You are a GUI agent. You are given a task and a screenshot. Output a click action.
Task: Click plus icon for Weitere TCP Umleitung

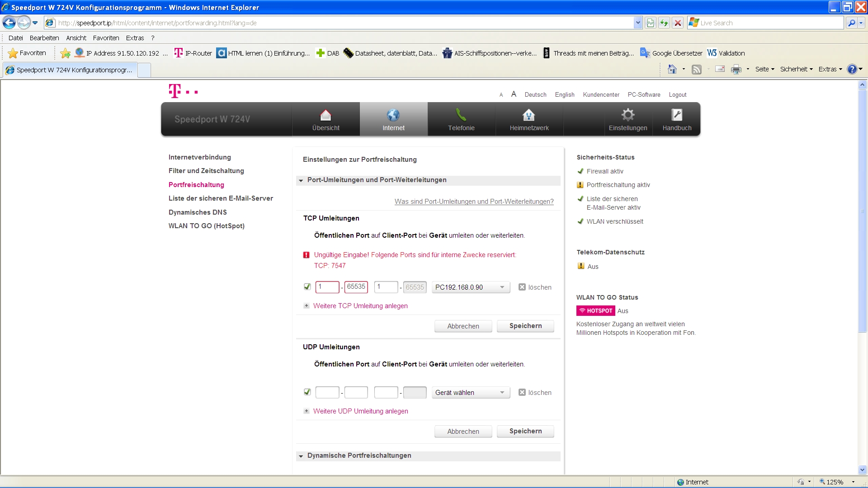307,306
